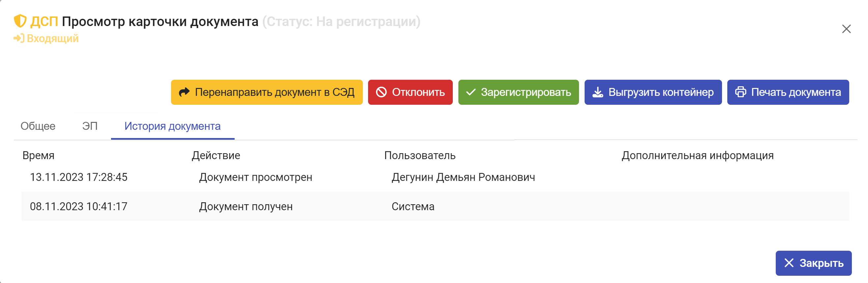Select timestamp 13.11.2023 17:28:45

point(78,177)
